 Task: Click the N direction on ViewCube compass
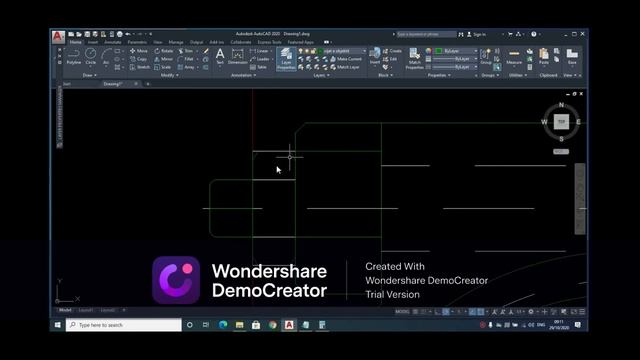[561, 105]
